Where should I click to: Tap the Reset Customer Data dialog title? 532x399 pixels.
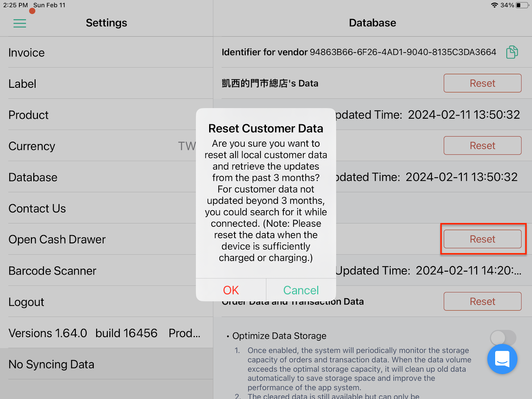pyautogui.click(x=266, y=128)
